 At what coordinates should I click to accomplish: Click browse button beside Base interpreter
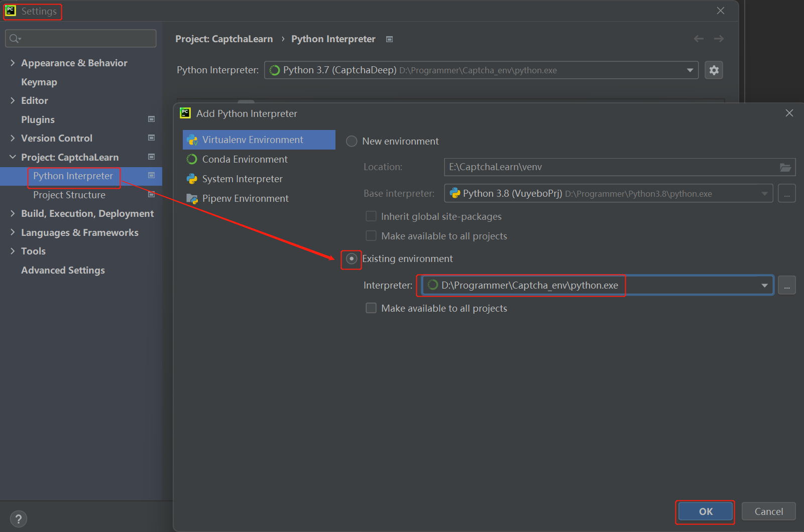pyautogui.click(x=786, y=194)
